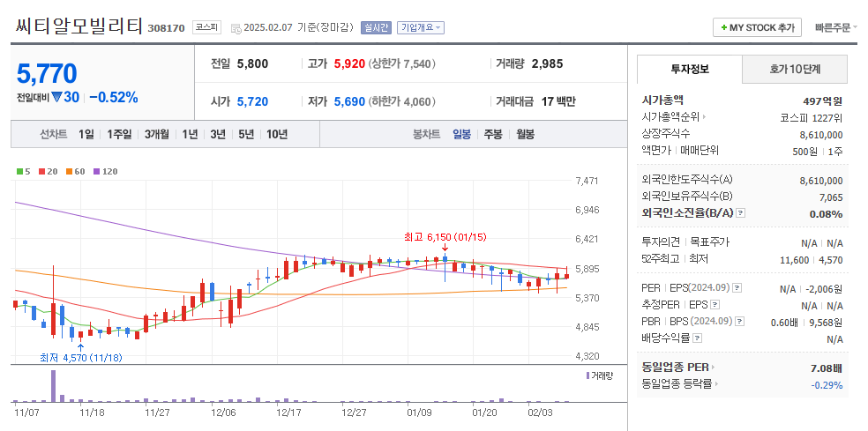Screen dimensions: 868x431
Task: Click the arrow beside 시가총액순위
Action: coord(704,116)
